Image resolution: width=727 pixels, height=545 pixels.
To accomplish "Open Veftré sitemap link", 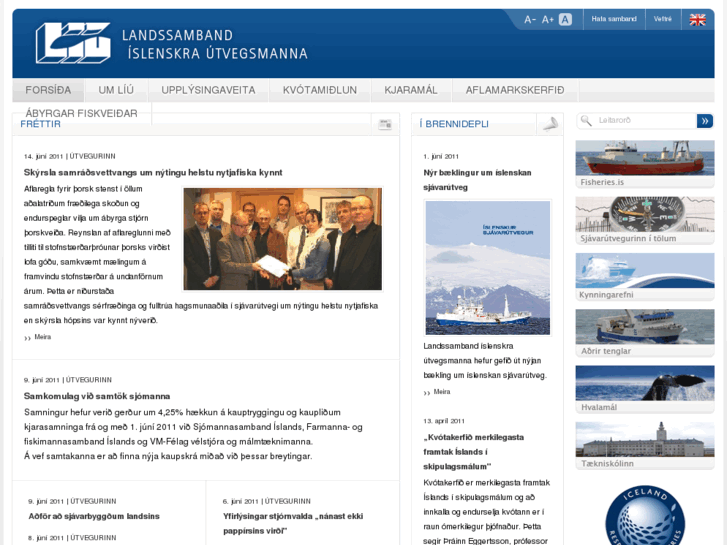I will tap(663, 19).
